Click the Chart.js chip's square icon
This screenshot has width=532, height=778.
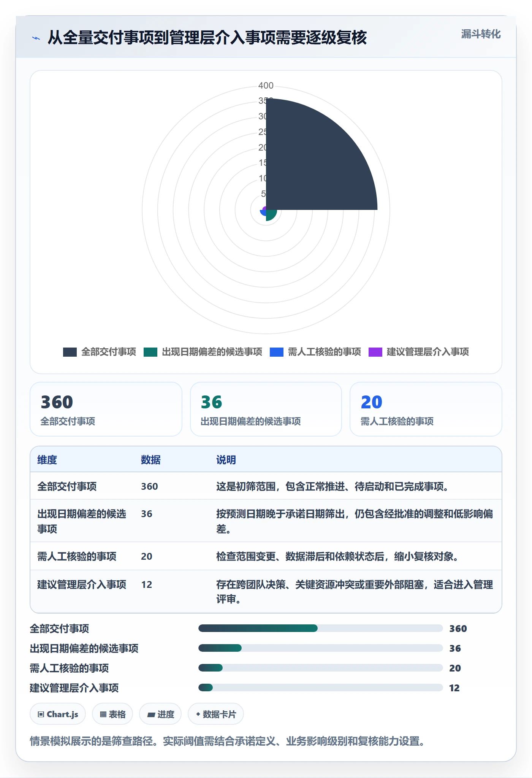[x=41, y=714]
